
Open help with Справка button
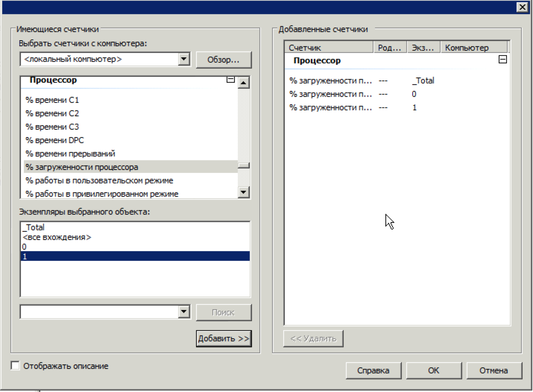click(373, 370)
